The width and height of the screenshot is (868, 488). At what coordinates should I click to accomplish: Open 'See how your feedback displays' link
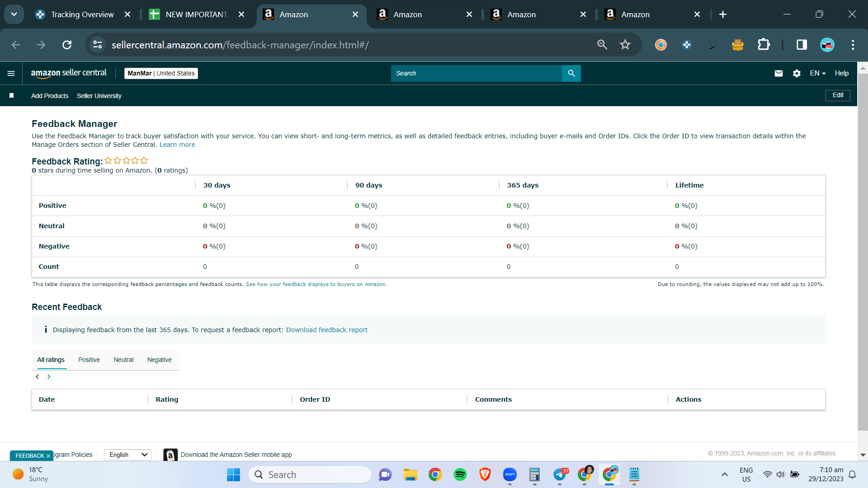pyautogui.click(x=316, y=284)
